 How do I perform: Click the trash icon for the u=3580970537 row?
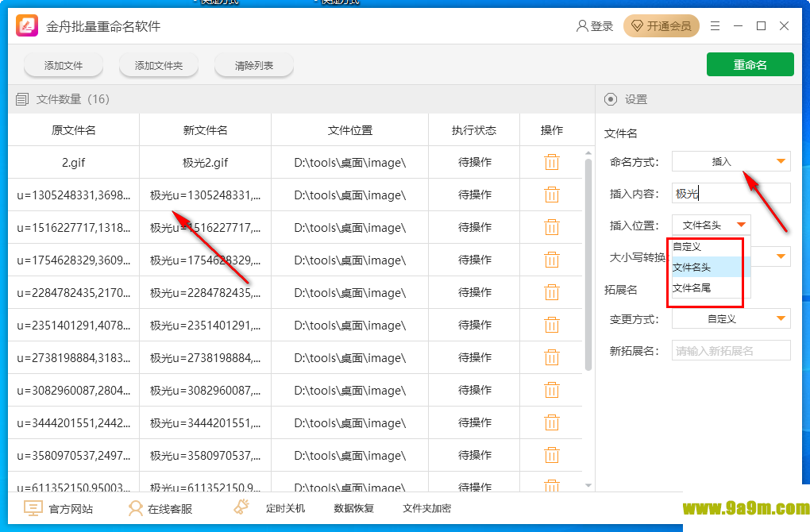(x=552, y=455)
